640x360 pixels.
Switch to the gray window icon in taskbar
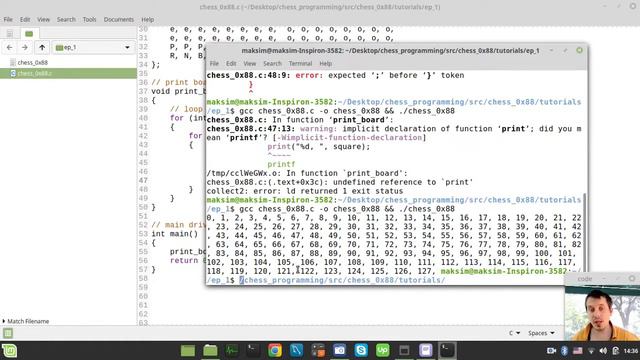(404, 351)
